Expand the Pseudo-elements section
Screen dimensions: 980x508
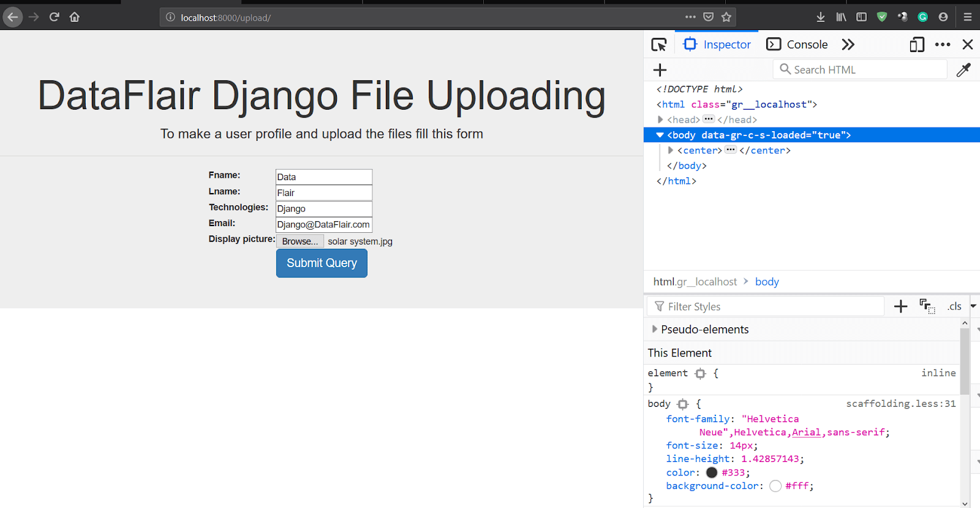655,329
